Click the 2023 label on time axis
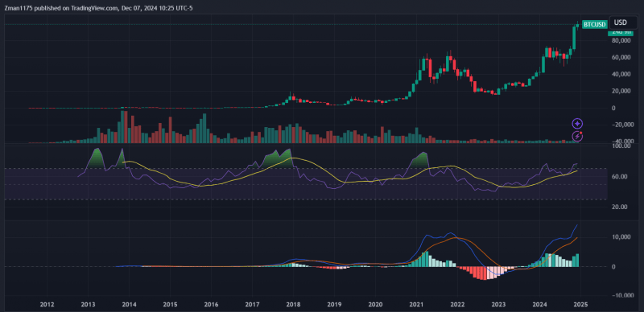644x312 pixels. (x=498, y=304)
